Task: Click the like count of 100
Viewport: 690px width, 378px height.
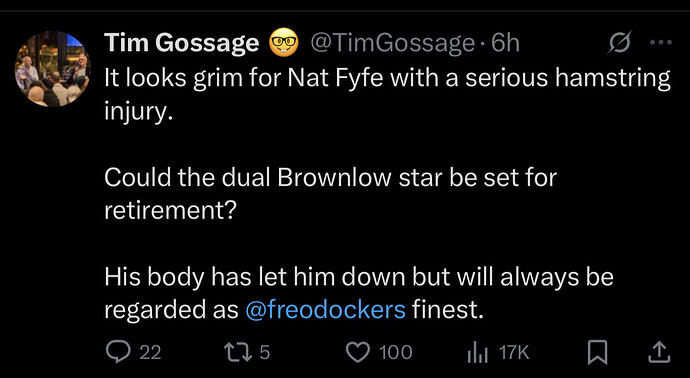Action: [396, 352]
